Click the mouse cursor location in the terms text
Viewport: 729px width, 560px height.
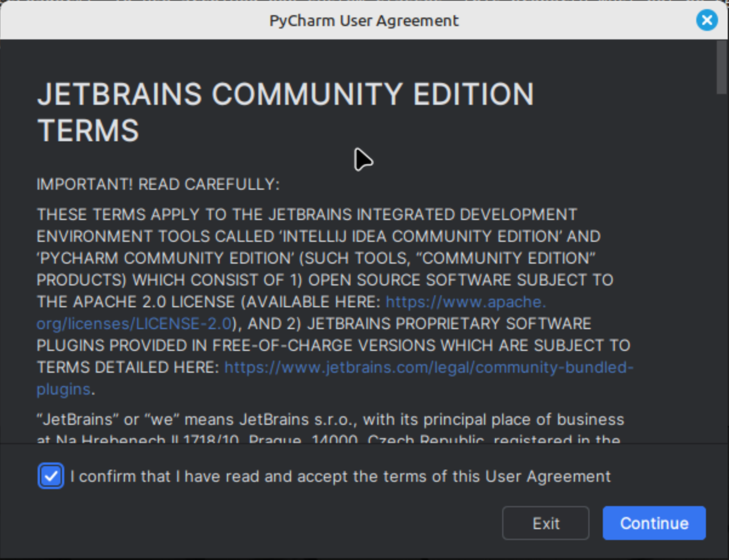coord(363,160)
